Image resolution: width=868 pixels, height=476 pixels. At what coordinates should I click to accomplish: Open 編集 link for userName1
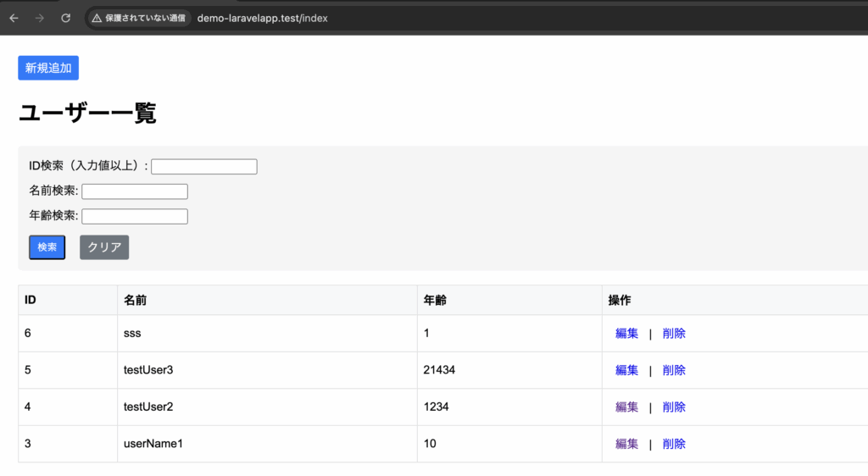(626, 444)
